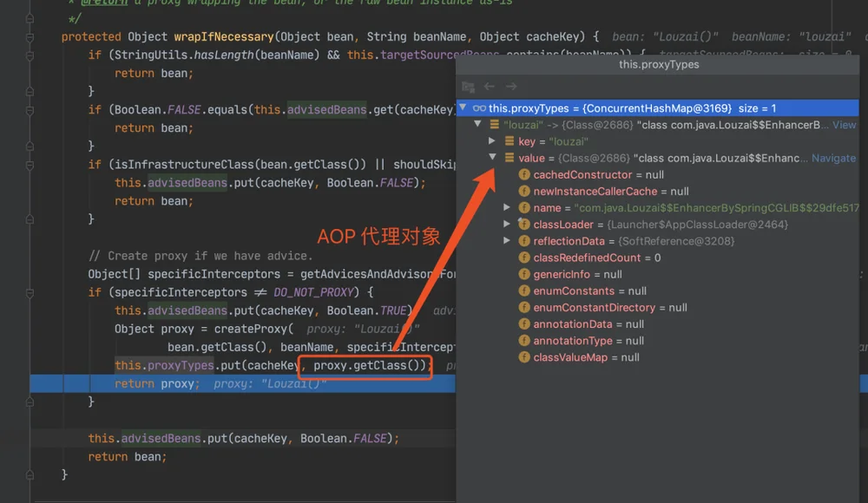The height and width of the screenshot is (503, 868).
Task: Click the forward arrow in evaluate popup
Action: point(511,87)
